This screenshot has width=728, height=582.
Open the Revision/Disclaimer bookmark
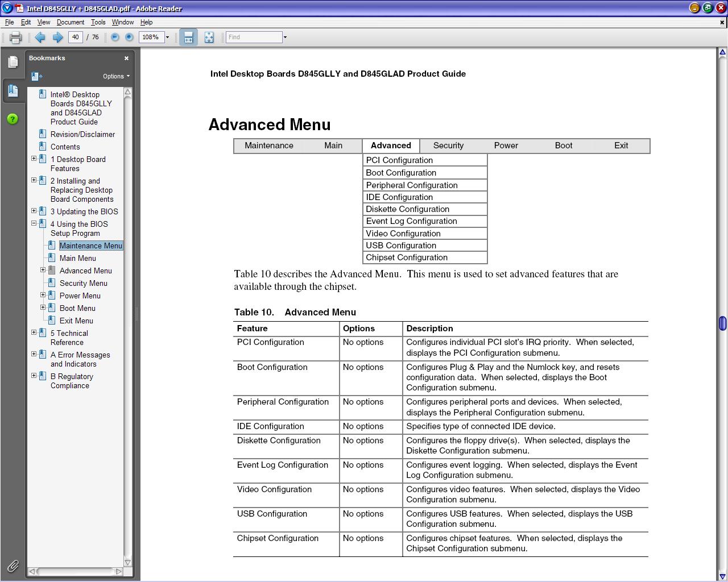(x=82, y=134)
